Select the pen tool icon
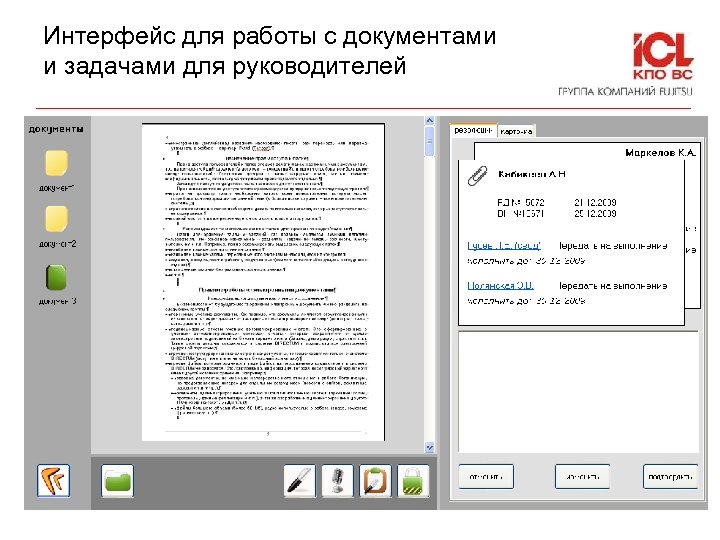 [x=300, y=481]
